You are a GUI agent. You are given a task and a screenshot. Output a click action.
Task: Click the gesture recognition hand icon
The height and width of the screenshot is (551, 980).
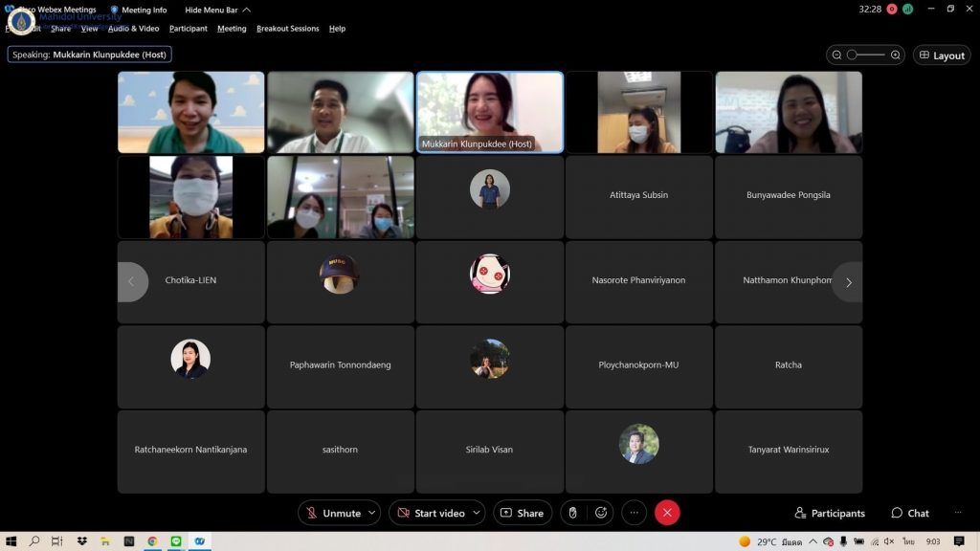coord(572,513)
